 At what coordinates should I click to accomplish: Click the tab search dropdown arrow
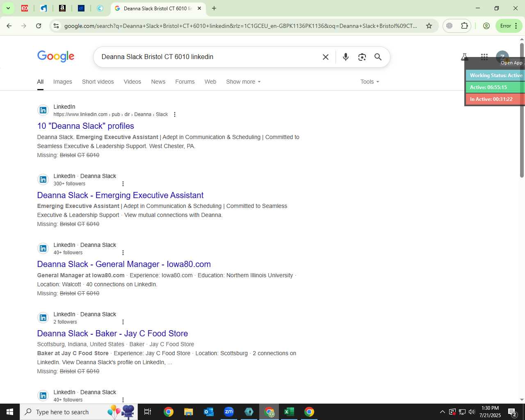[8, 8]
